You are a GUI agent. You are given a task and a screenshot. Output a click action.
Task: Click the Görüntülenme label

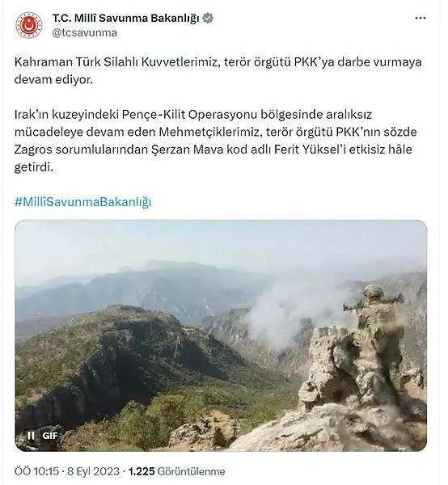pos(191,471)
